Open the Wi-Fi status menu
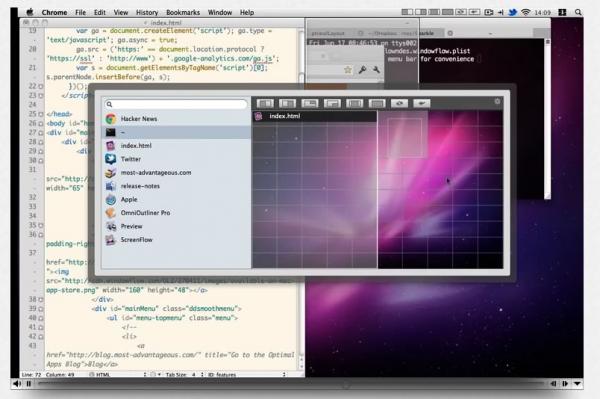Screen dimensions: 600x399 click(526, 12)
